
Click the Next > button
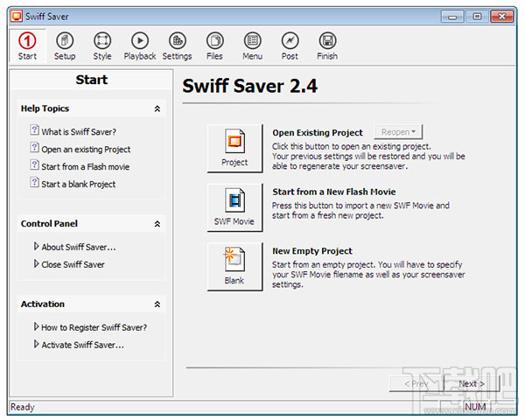tap(471, 383)
